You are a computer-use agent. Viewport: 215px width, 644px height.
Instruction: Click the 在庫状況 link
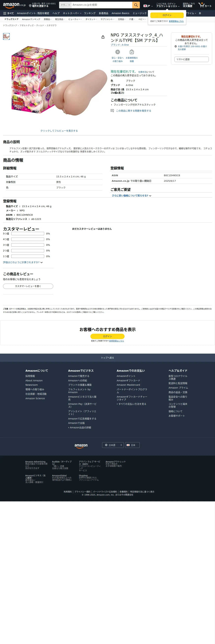pyautogui.click(x=142, y=72)
